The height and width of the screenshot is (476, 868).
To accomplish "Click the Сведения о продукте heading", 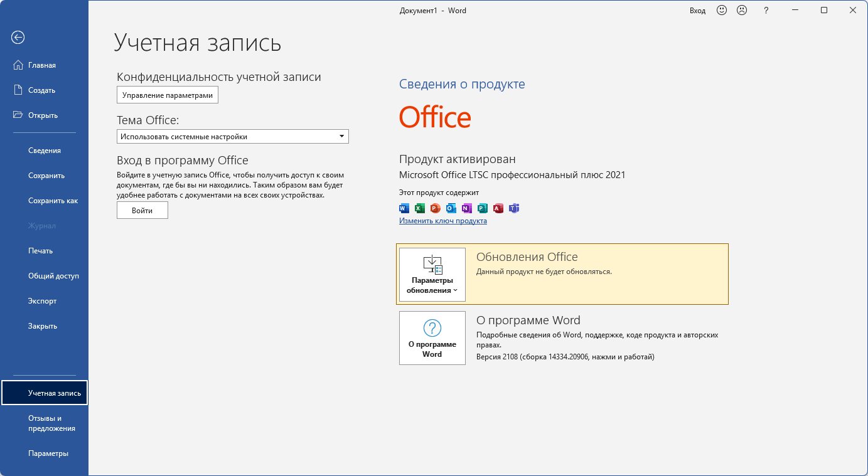I will coord(462,84).
